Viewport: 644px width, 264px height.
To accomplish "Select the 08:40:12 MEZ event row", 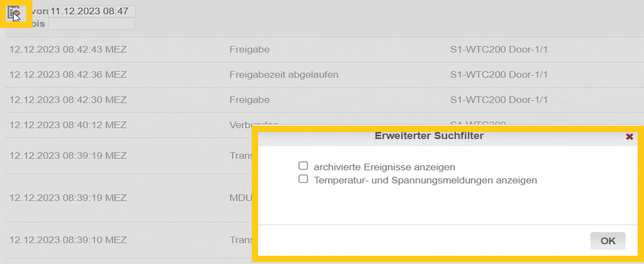I will pos(68,125).
